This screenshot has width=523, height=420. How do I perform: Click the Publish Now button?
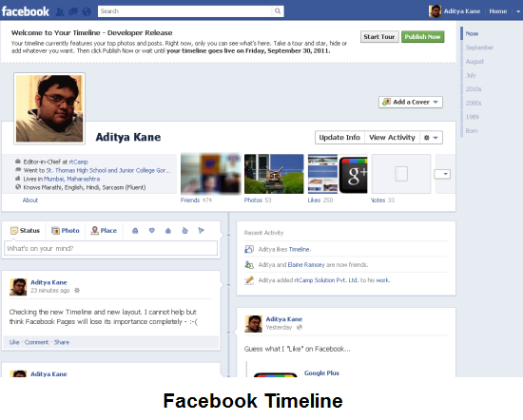click(422, 37)
